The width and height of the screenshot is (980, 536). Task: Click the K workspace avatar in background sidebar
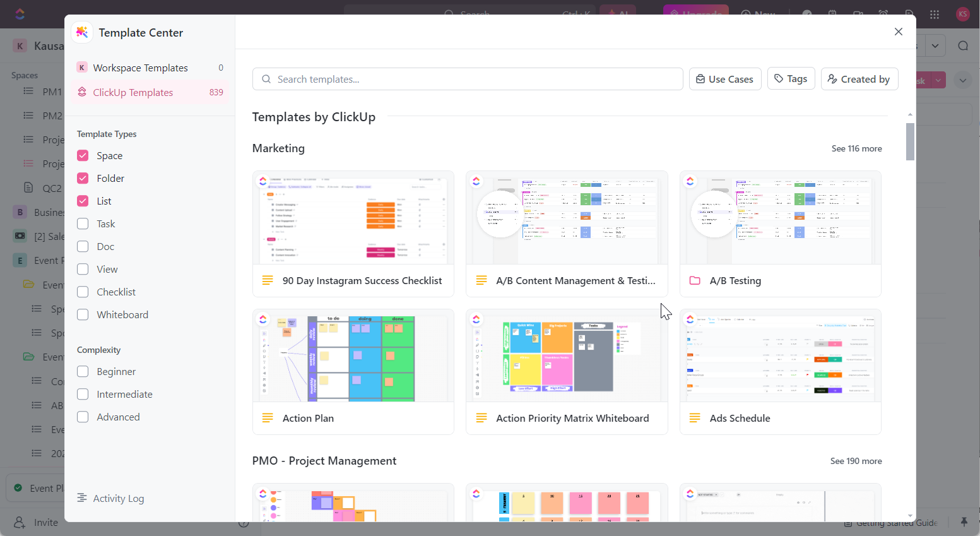[x=20, y=45]
